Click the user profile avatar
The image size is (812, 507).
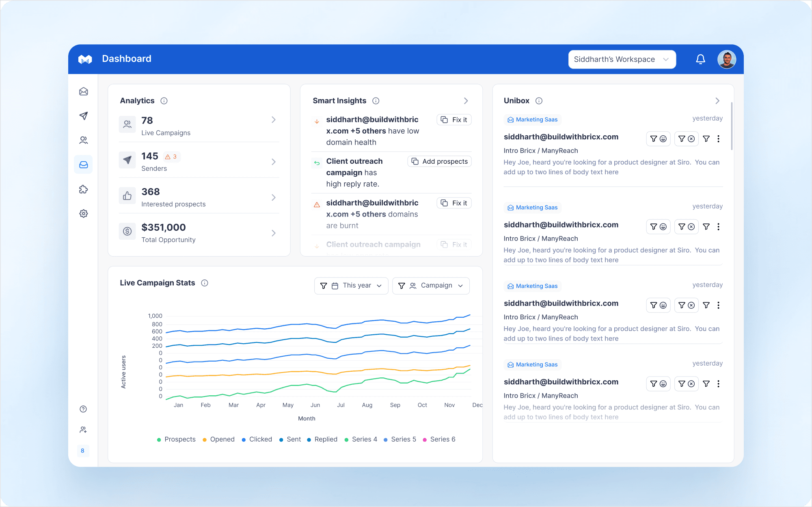click(x=726, y=59)
